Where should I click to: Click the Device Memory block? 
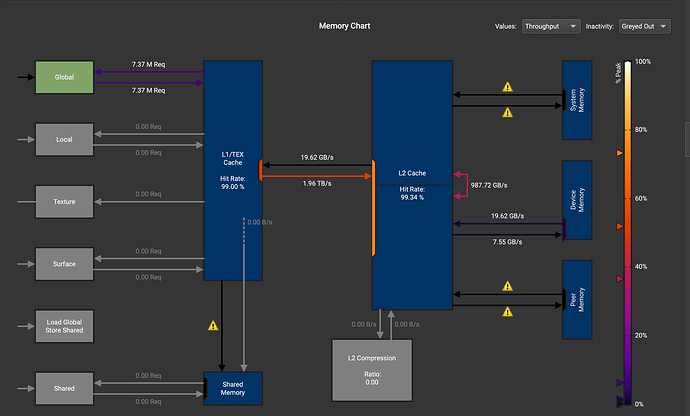pos(577,200)
